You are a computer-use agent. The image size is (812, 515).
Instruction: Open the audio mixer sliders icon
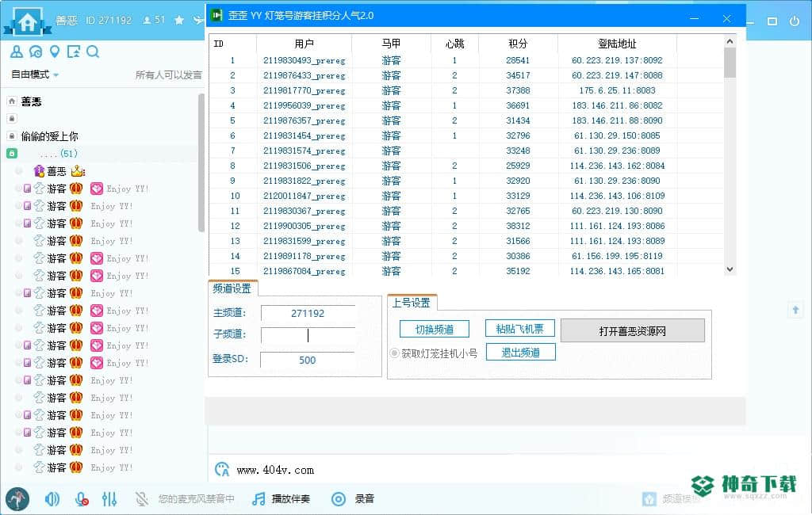pos(109,499)
